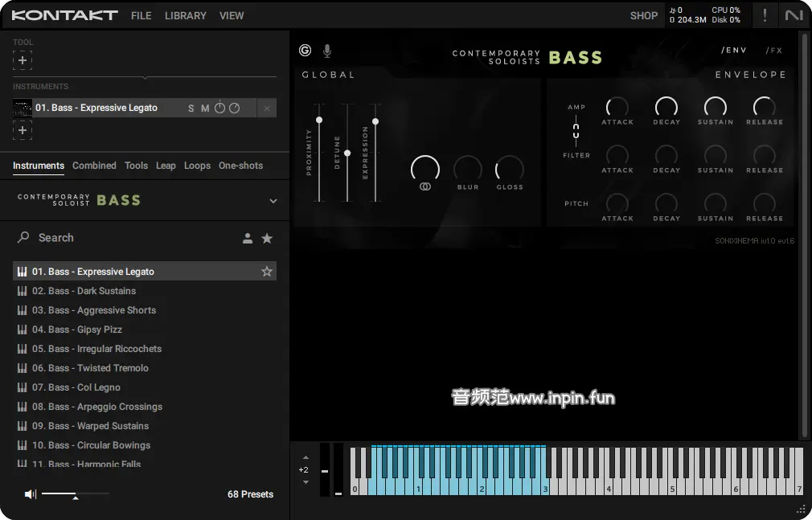This screenshot has height=520, width=812.
Task: Click the Native Instruments logo icon
Action: coord(794,15)
